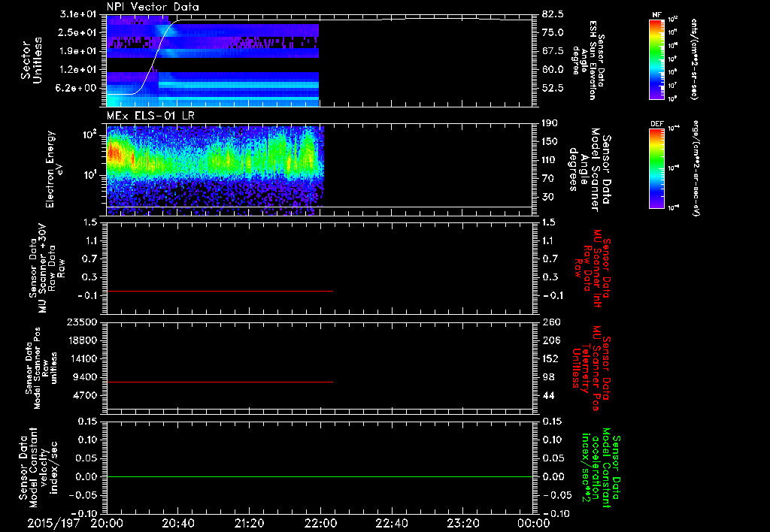Viewport: 770px width, 532px height.
Task: Click the 'ESH Sun Elevation Angle' axis label
Action: click(x=588, y=60)
